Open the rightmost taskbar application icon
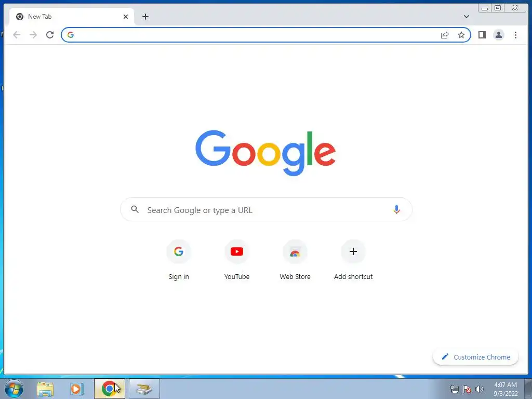Viewport: 532px width, 399px height. [144, 389]
